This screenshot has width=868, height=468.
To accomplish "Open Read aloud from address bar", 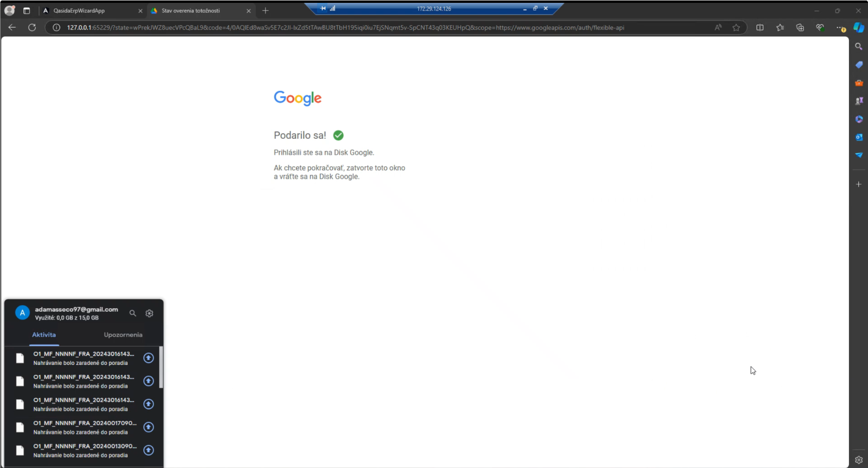I will pos(718,28).
